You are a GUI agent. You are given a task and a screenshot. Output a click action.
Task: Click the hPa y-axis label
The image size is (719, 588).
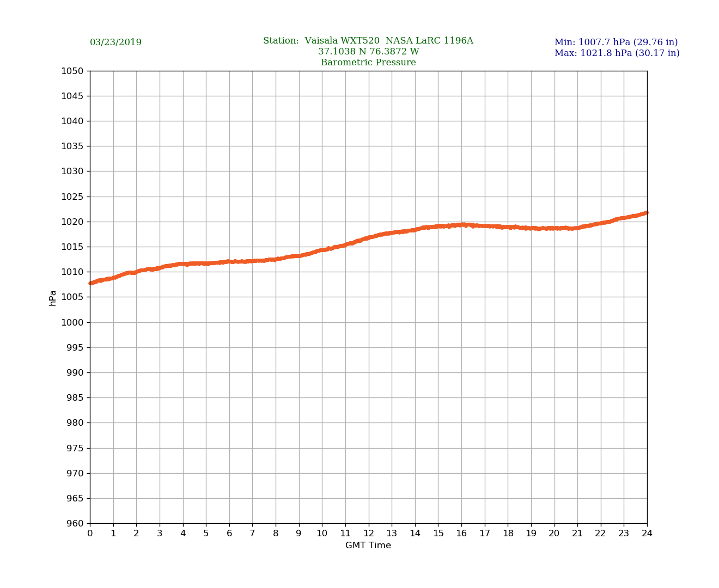coord(53,298)
